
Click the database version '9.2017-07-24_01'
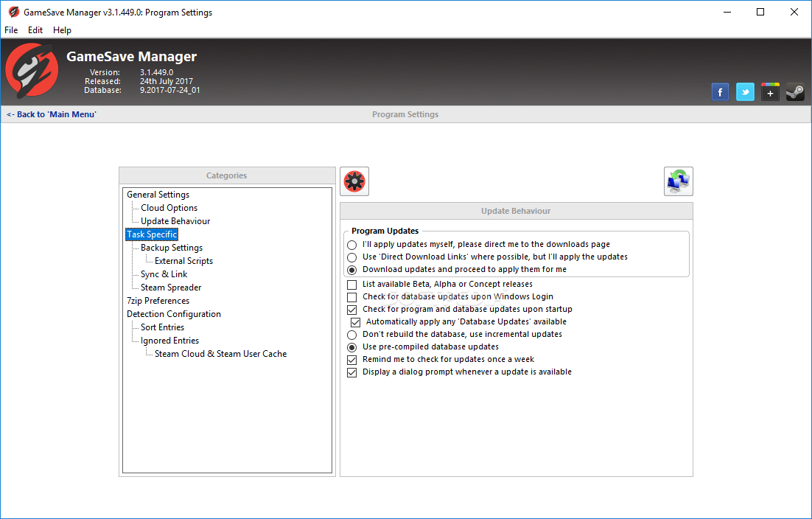(170, 90)
